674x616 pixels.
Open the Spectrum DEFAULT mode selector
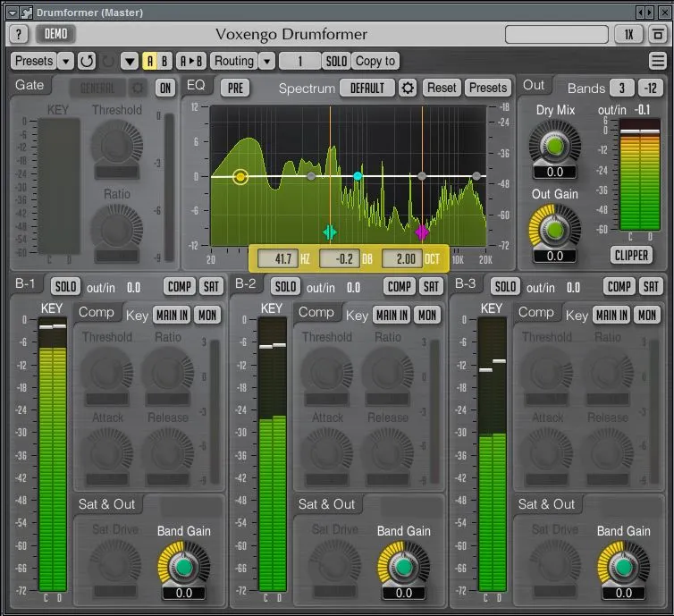[x=367, y=88]
